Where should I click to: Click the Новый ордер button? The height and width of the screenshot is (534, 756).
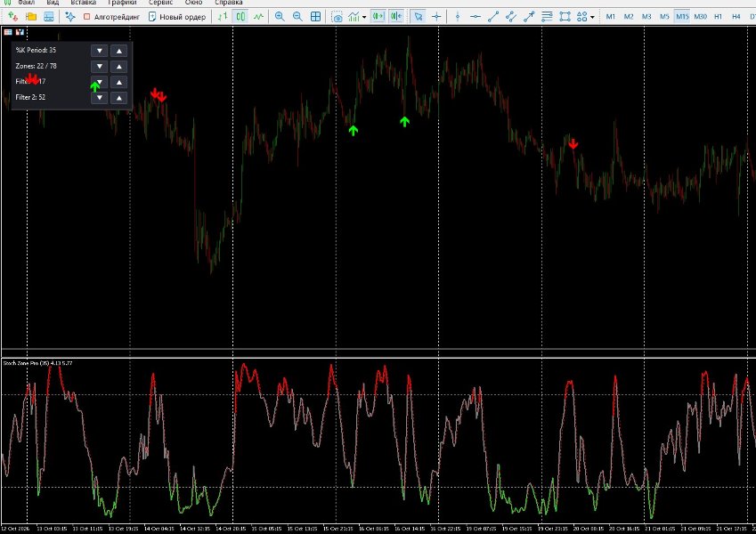[x=177, y=17]
